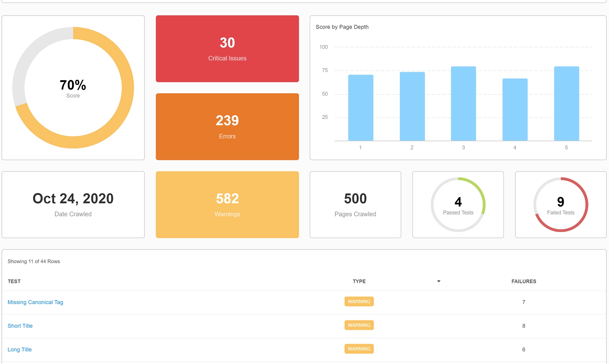Image resolution: width=609 pixels, height=364 pixels.
Task: Sort rows by the TEST column header
Action: pyautogui.click(x=14, y=281)
